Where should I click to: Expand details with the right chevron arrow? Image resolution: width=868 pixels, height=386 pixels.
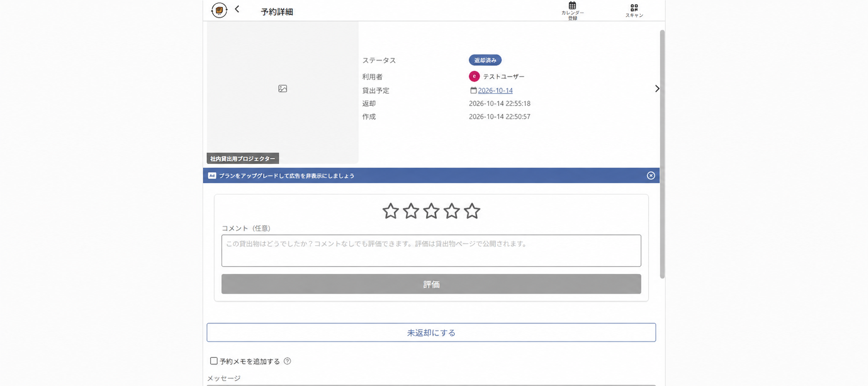(657, 89)
